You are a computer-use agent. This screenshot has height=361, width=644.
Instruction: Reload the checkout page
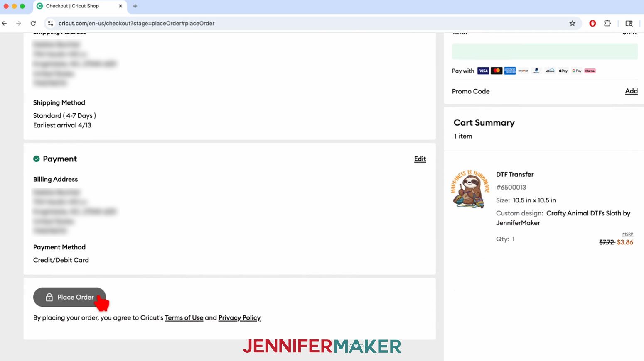(33, 23)
